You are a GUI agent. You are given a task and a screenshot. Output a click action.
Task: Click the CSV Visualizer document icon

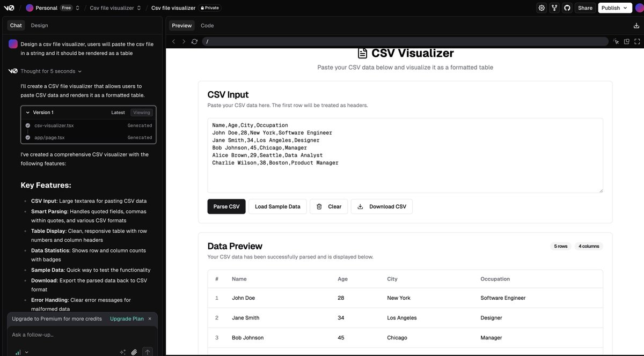(363, 53)
